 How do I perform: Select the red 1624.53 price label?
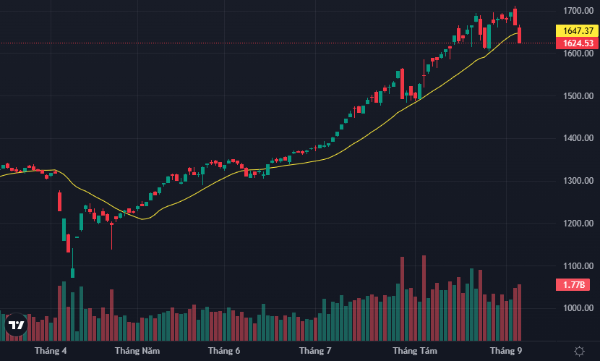[577, 43]
